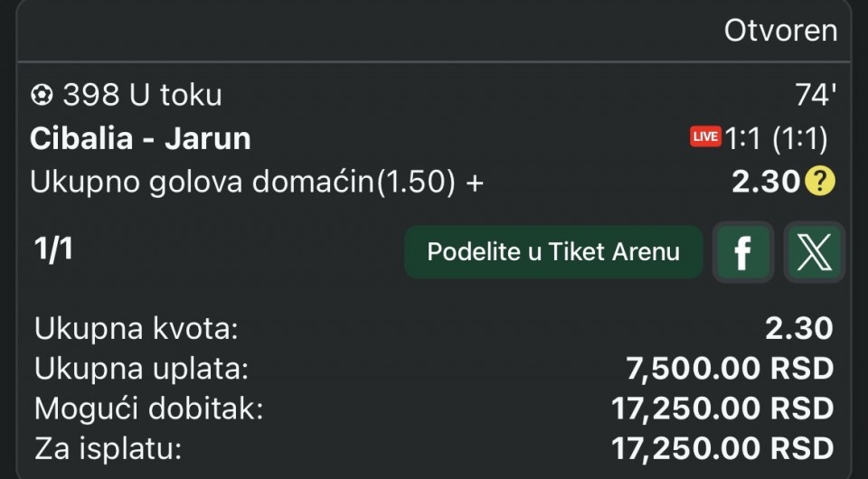The image size is (868, 479).
Task: Share ticket on Facebook
Action: pyautogui.click(x=742, y=252)
